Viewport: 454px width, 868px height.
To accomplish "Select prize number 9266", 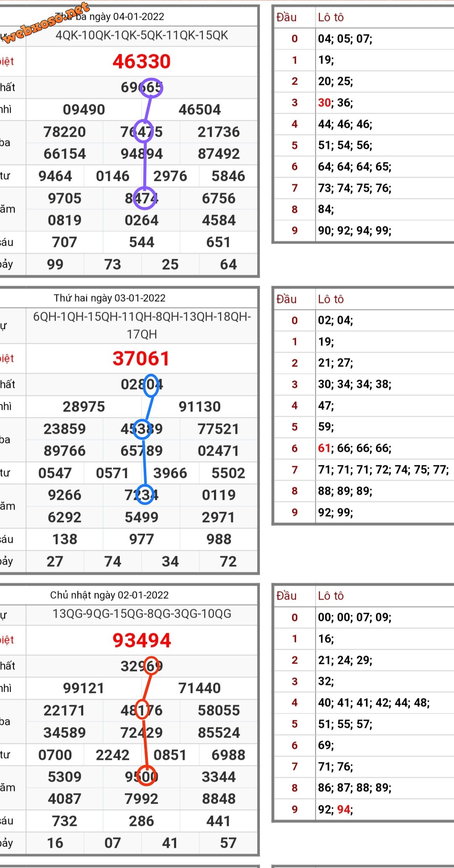I will (65, 495).
